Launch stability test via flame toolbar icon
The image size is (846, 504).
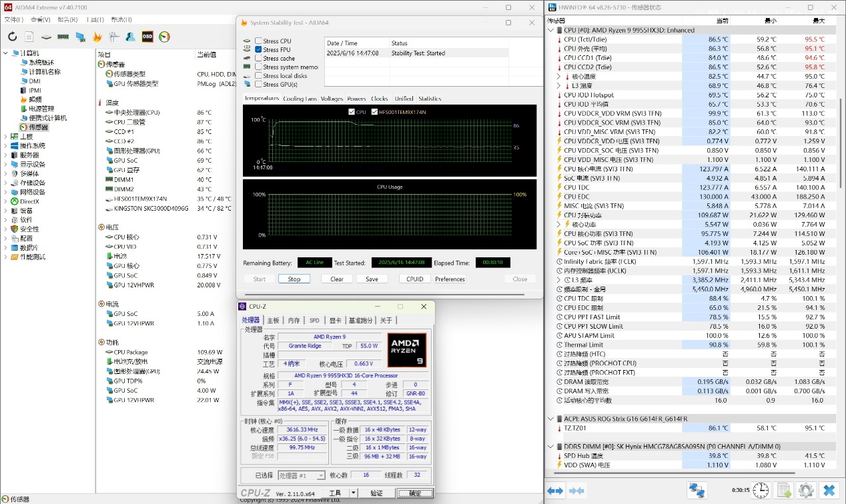coord(97,37)
